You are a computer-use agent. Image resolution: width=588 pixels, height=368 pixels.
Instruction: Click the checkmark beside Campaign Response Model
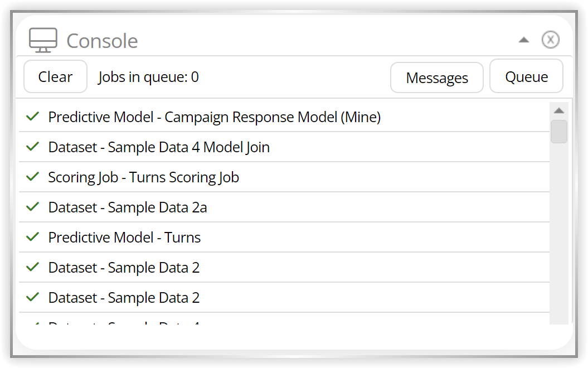pos(33,117)
